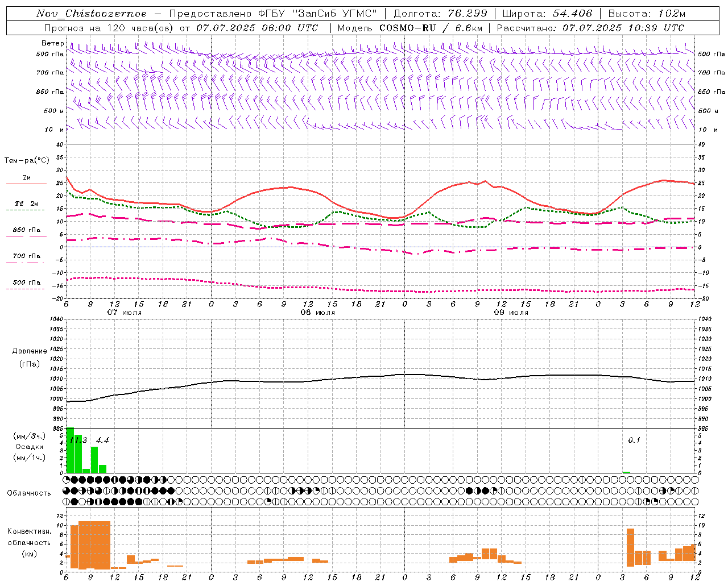Select forecast start time 07.07.2025 06:00 UTC

(x=257, y=28)
